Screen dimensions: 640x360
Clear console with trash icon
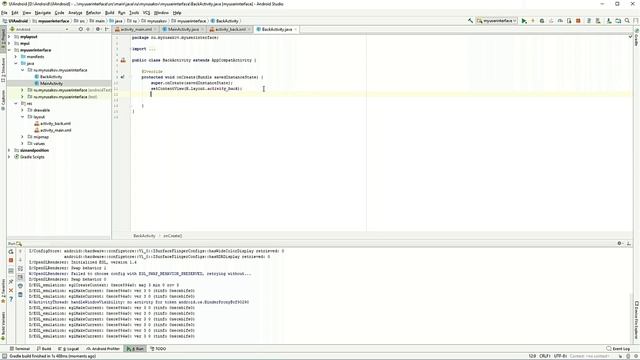coord(20,294)
